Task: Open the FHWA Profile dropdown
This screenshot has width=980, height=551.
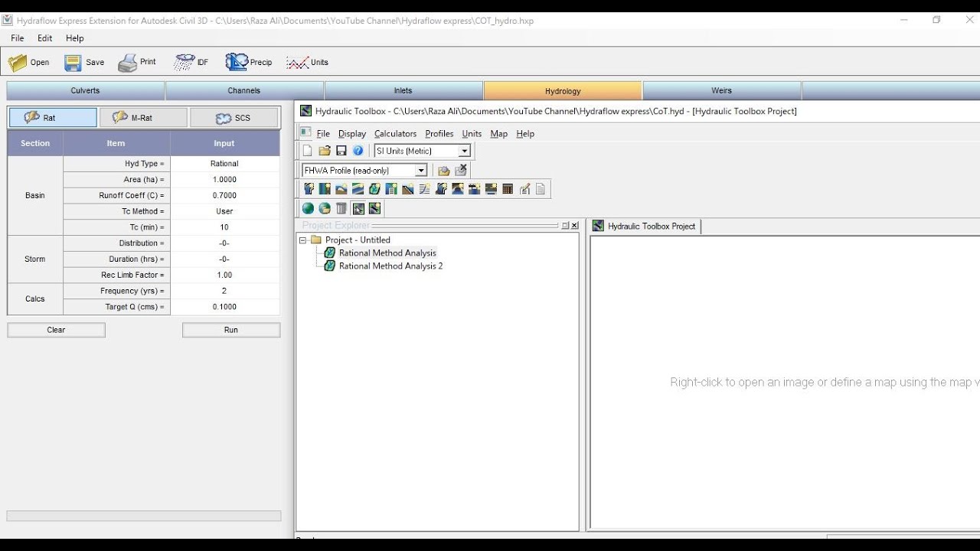Action: click(421, 171)
